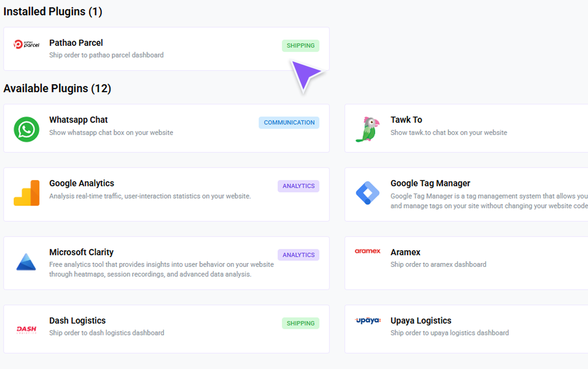Open the Dash Logistics plugin title
This screenshot has height=369, width=588.
[x=77, y=320]
